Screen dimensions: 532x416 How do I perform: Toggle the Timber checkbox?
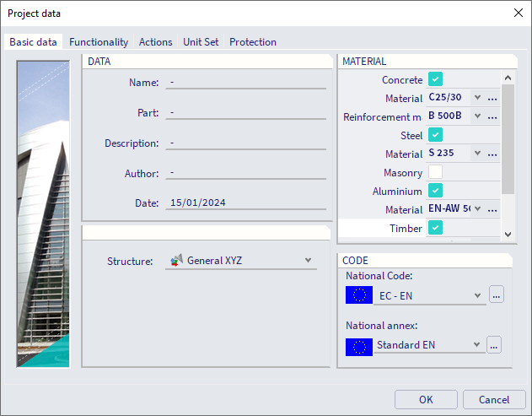point(435,228)
